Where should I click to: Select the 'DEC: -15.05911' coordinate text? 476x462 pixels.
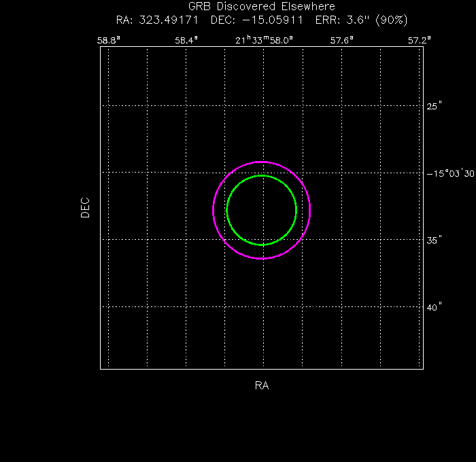(x=257, y=20)
